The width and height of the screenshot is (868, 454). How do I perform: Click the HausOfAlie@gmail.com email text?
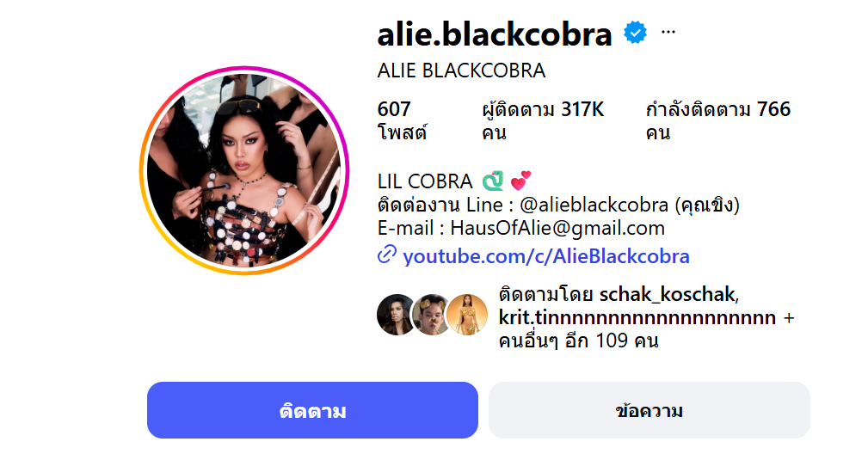557,228
